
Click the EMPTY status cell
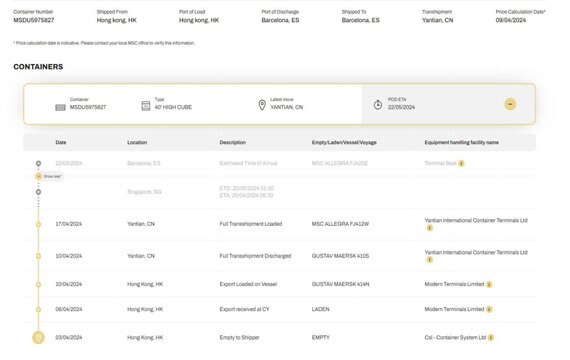[x=320, y=337]
